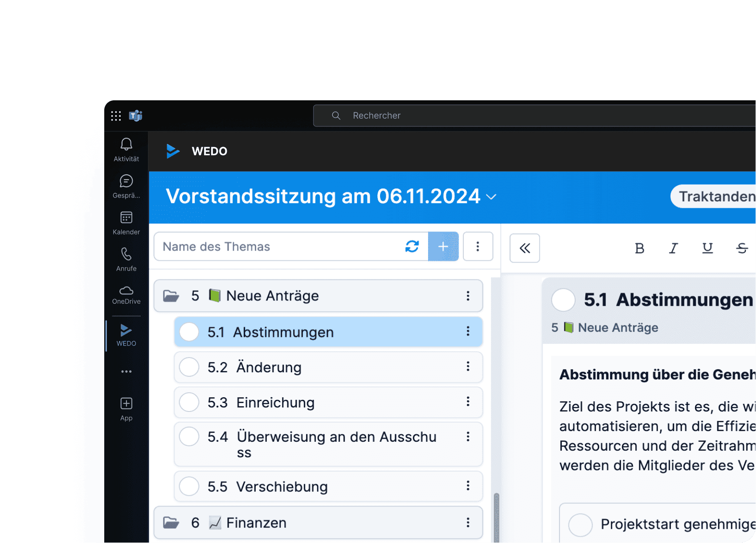Open the Microsoft Teams app launcher grid
This screenshot has height=543, width=756.
click(x=116, y=115)
